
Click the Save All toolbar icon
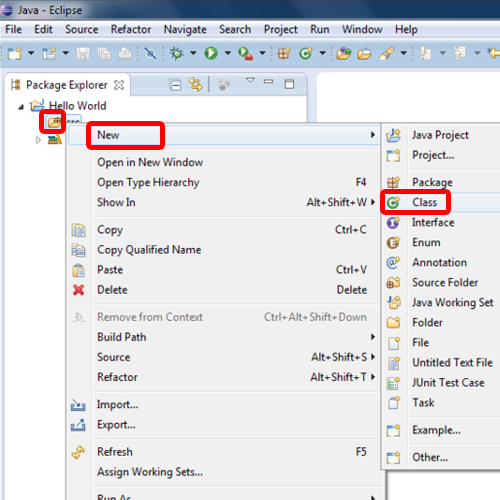[104, 53]
